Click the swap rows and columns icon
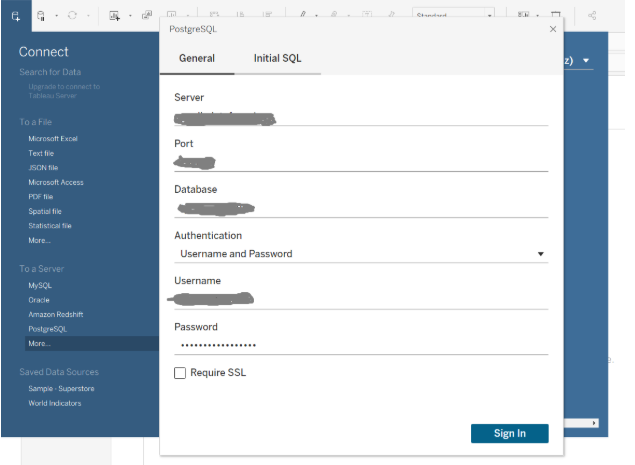Viewport: 635px width, 465px height. click(214, 15)
